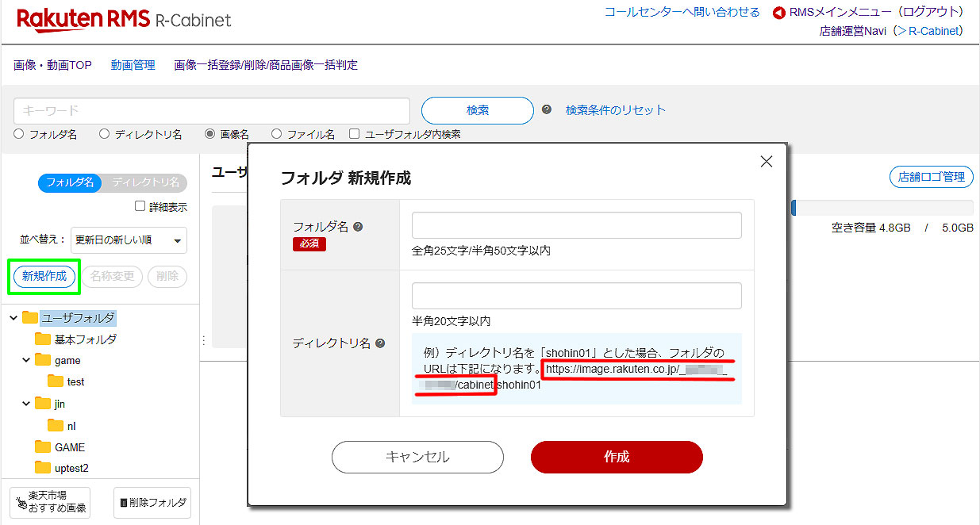Image resolution: width=980 pixels, height=525 pixels.
Task: Close the フォルダ 新規作成 dialog with X
Action: (x=766, y=162)
